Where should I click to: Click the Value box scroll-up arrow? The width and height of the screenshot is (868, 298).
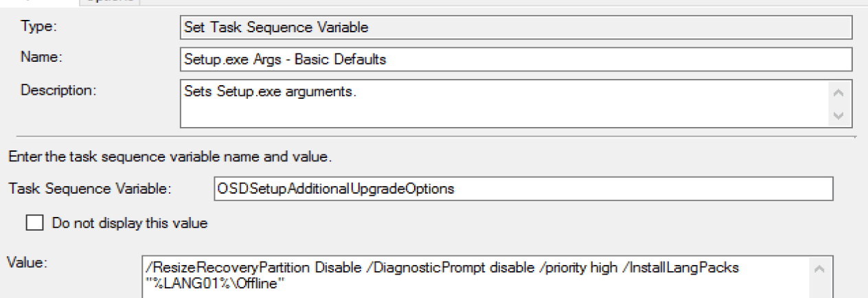(x=820, y=268)
